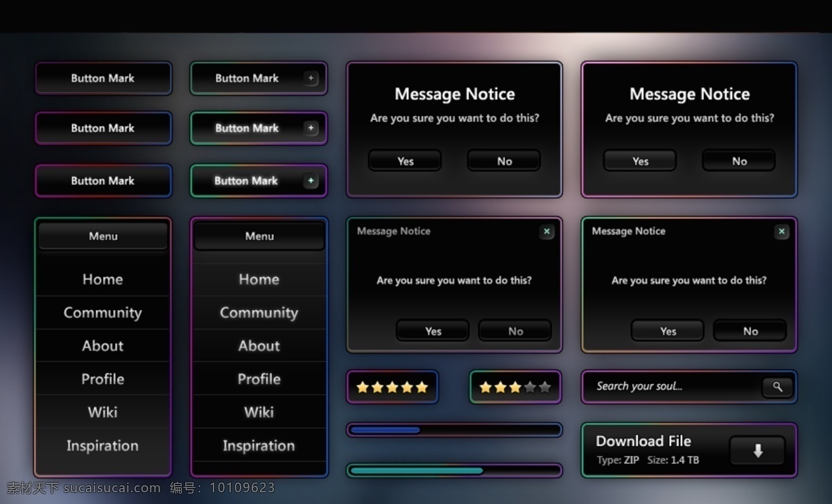Viewport: 832px width, 504px height.
Task: Click the first plain Button Mark button
Action: pyautogui.click(x=103, y=78)
